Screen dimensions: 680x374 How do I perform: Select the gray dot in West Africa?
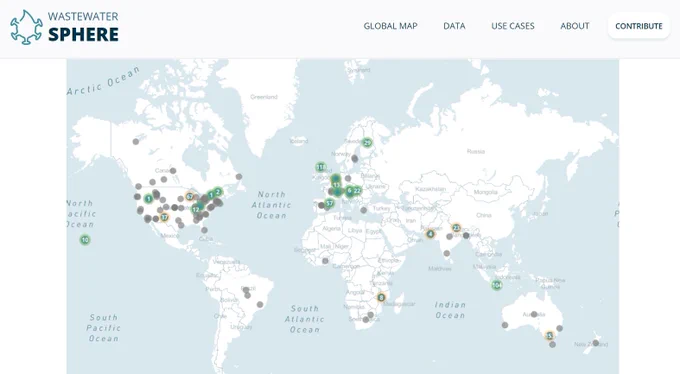(325, 261)
